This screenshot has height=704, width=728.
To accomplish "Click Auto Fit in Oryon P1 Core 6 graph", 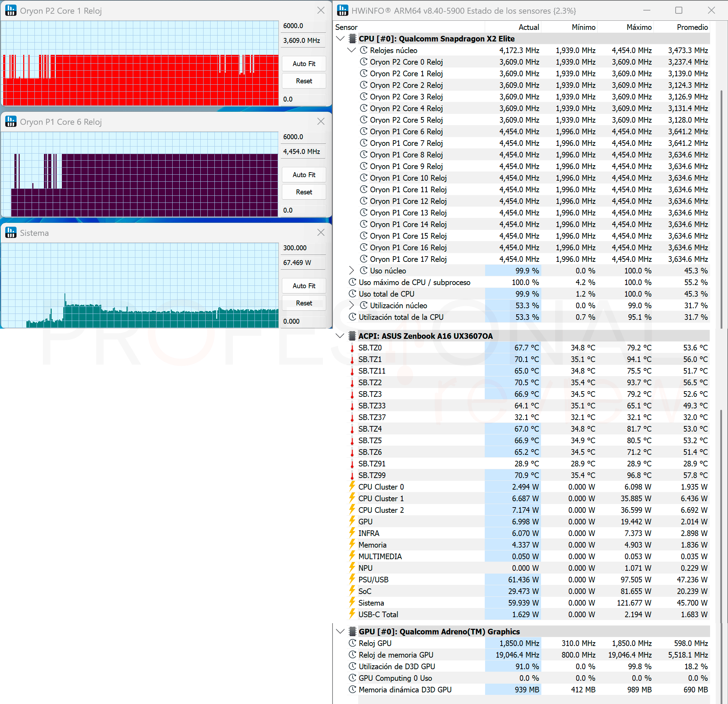I will coord(304,175).
